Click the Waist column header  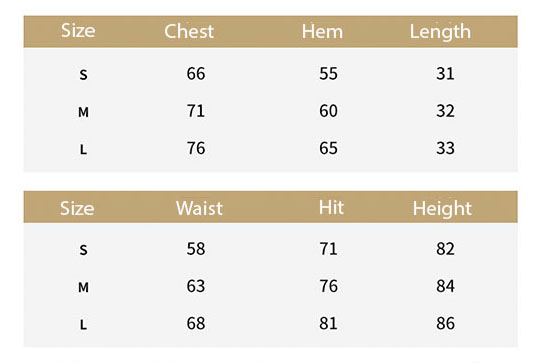point(199,208)
